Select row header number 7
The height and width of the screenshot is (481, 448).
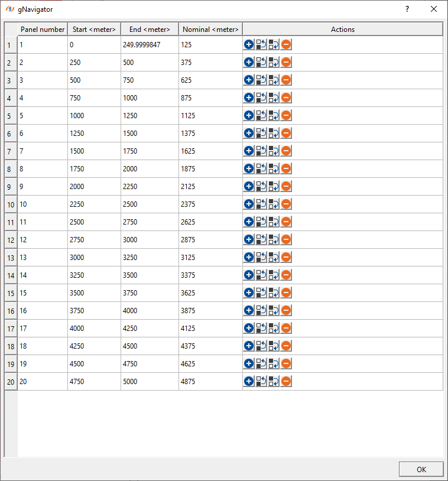coord(11,151)
